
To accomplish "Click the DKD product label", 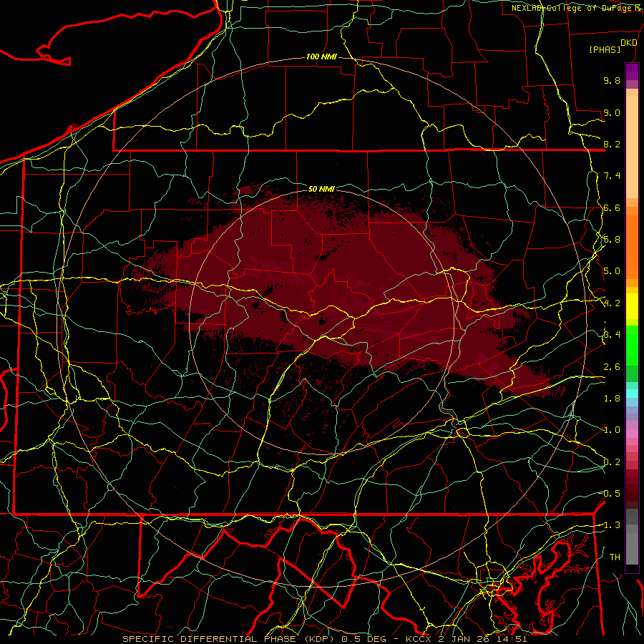I will click(628, 43).
